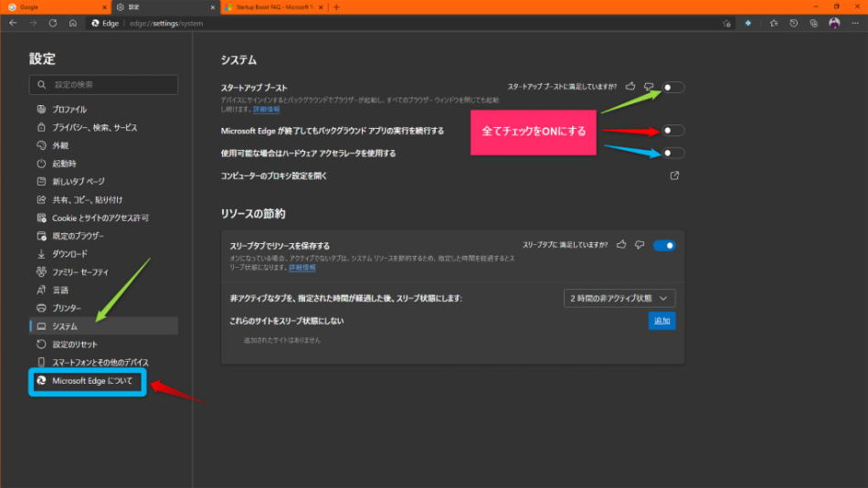
Task: Open スマートフォンとその他のデバイス section
Action: [103, 362]
